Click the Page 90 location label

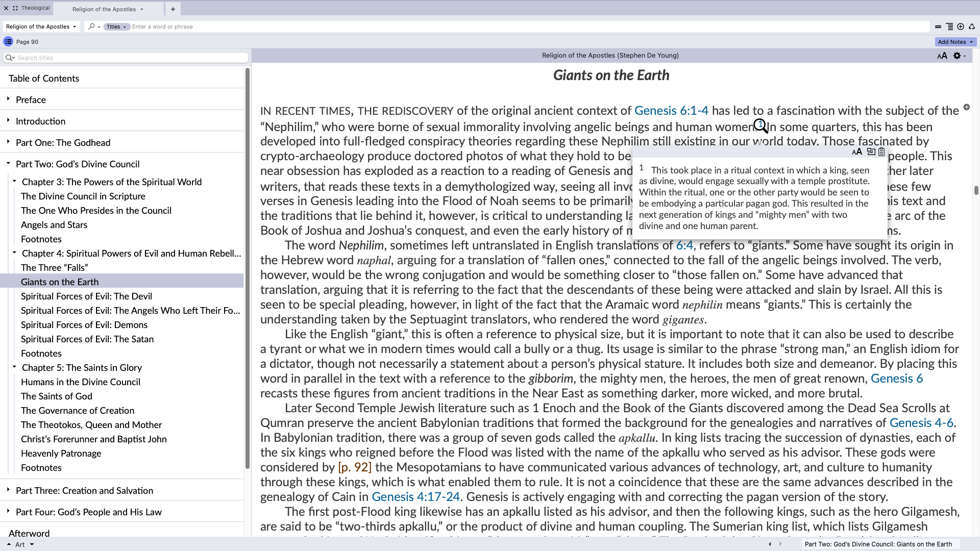(27, 42)
